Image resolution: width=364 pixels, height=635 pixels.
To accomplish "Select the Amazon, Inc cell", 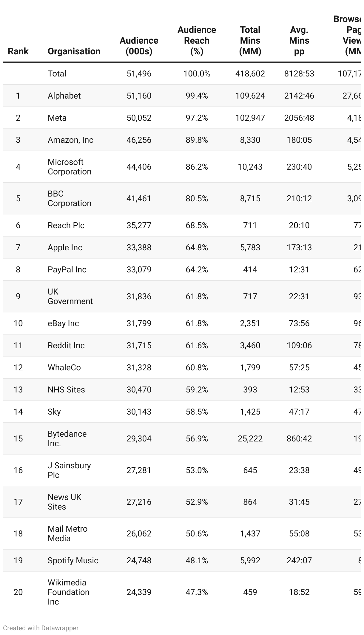I will pos(70,140).
